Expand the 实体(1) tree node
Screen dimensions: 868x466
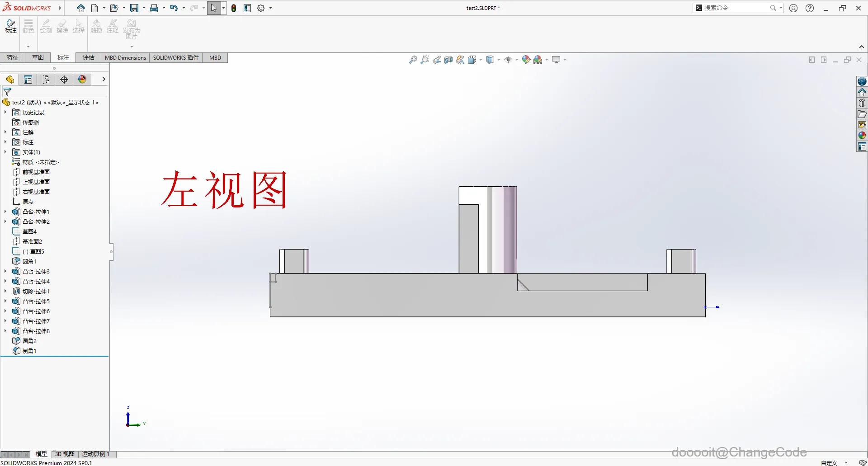[x=5, y=152]
